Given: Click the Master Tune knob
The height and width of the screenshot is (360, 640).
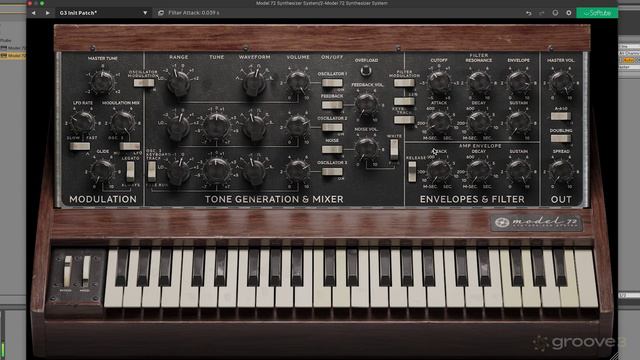Looking at the screenshot, I should pyautogui.click(x=102, y=82).
